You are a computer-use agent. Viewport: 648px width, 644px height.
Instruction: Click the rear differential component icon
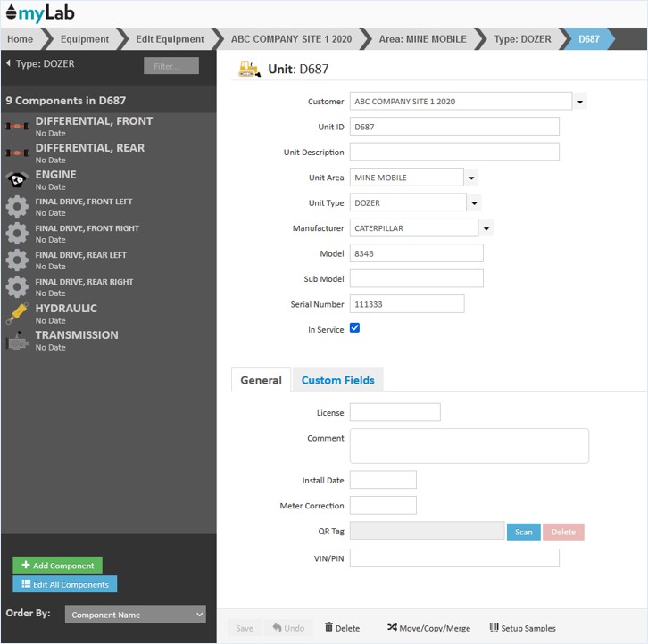click(x=17, y=153)
